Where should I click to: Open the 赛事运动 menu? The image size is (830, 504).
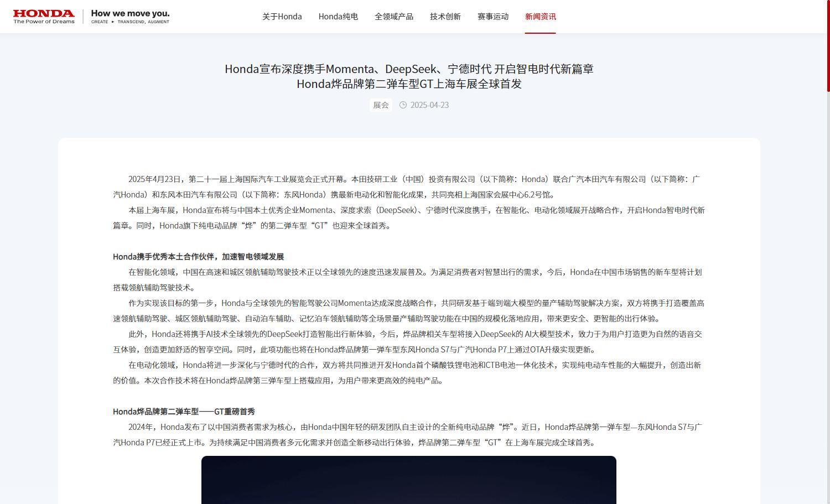coord(493,17)
